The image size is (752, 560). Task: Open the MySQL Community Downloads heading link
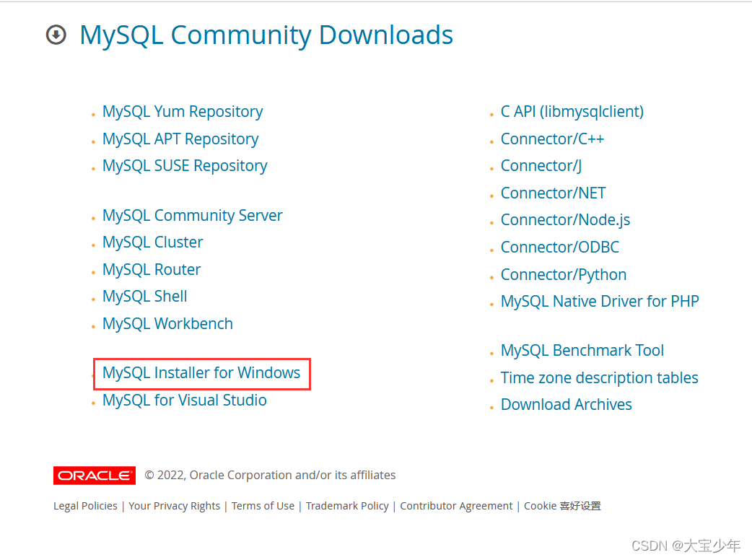(x=266, y=35)
